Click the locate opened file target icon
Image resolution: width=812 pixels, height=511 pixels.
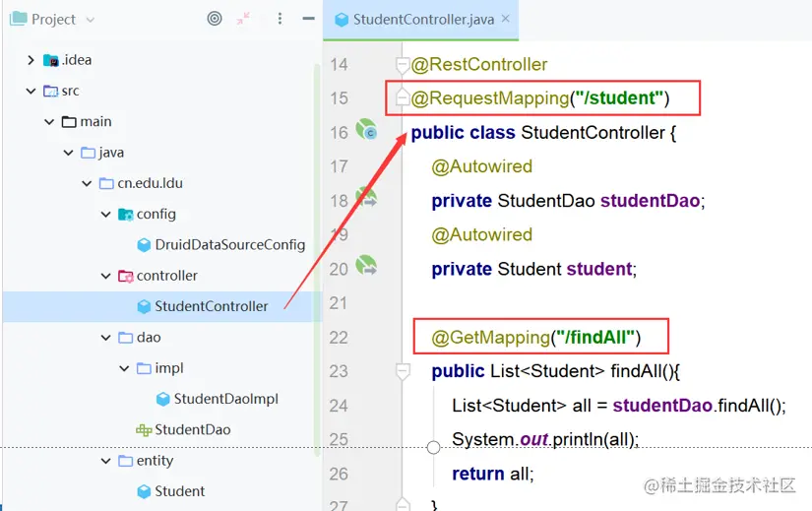tap(215, 19)
